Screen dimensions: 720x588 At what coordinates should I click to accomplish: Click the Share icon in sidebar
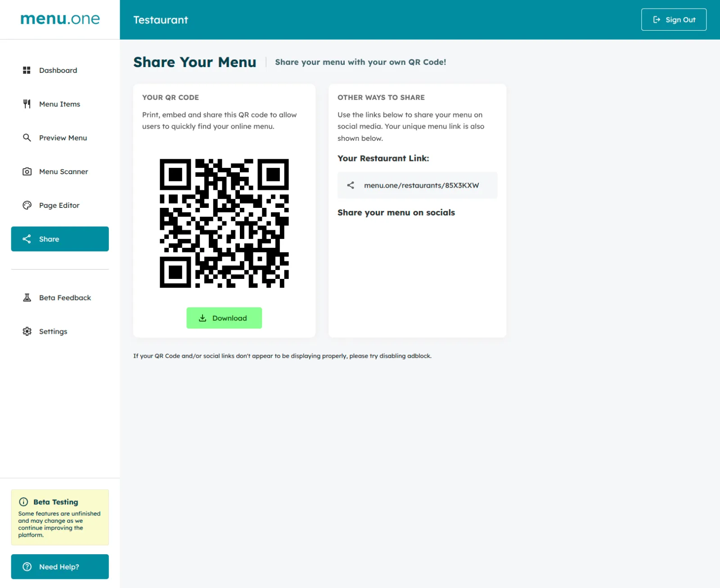click(x=27, y=239)
